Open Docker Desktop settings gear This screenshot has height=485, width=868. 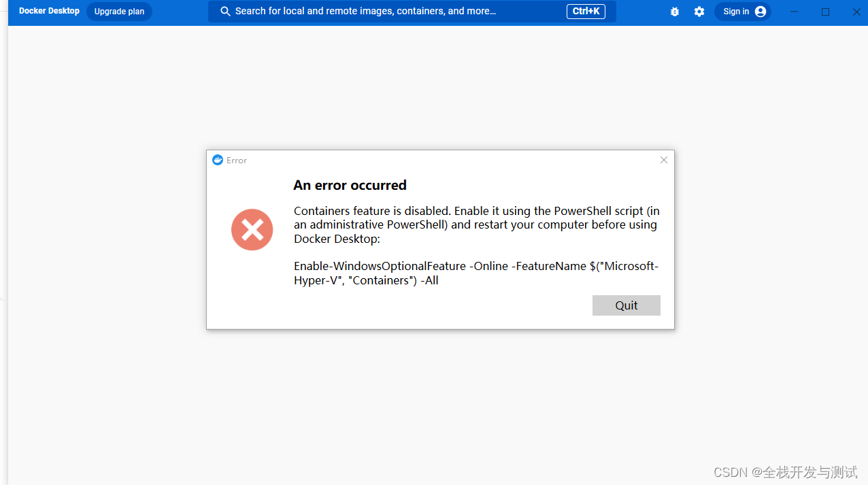pyautogui.click(x=699, y=12)
